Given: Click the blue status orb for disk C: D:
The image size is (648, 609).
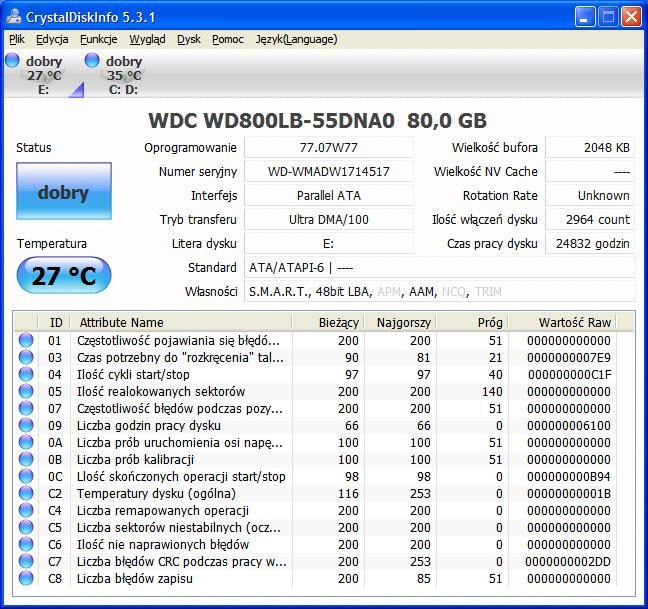Looking at the screenshot, I should [x=92, y=60].
